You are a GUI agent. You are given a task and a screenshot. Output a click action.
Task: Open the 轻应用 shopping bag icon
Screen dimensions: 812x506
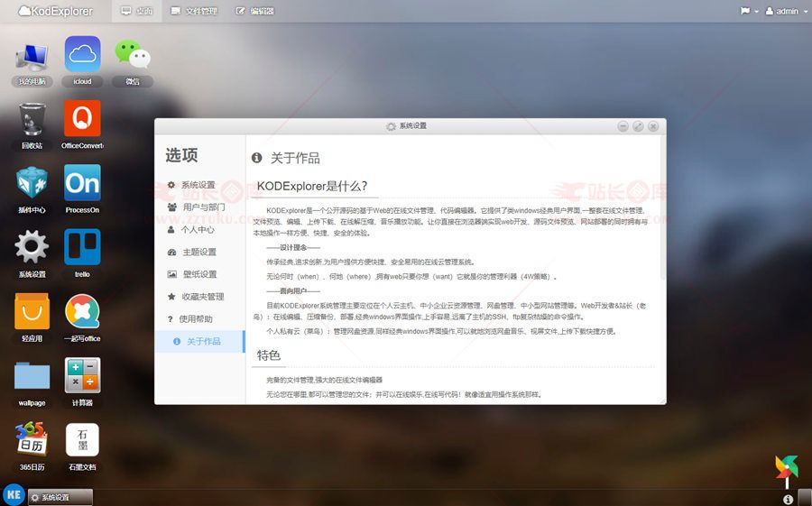(32, 318)
